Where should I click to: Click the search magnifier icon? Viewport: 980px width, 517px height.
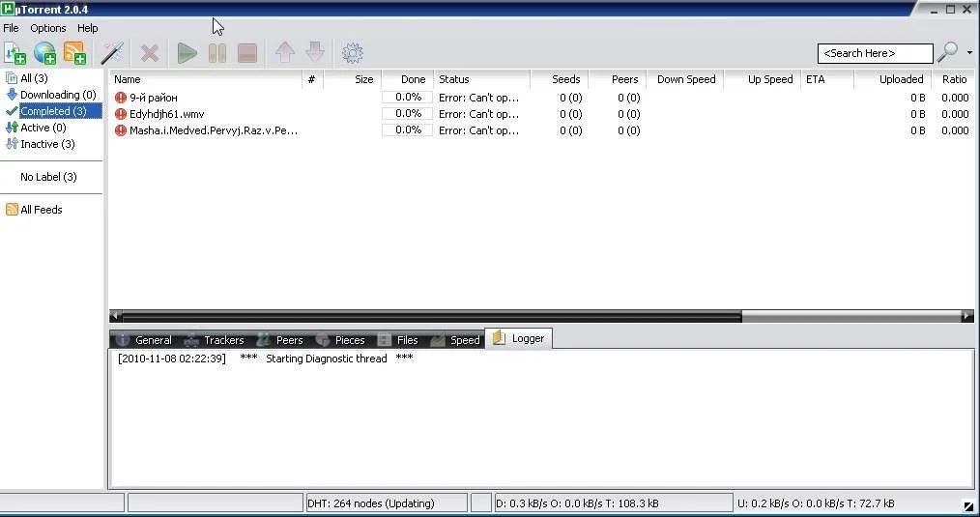click(947, 52)
